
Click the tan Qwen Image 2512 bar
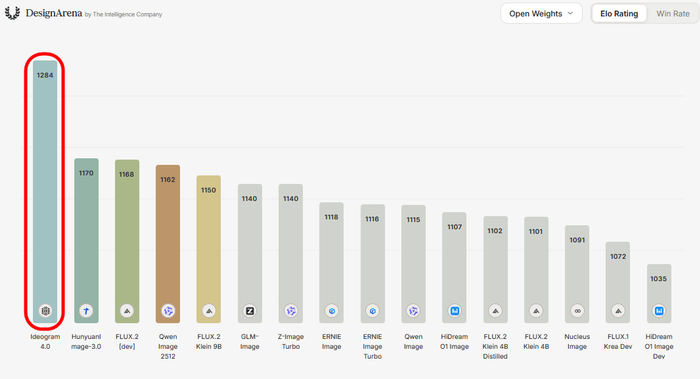coord(168,244)
